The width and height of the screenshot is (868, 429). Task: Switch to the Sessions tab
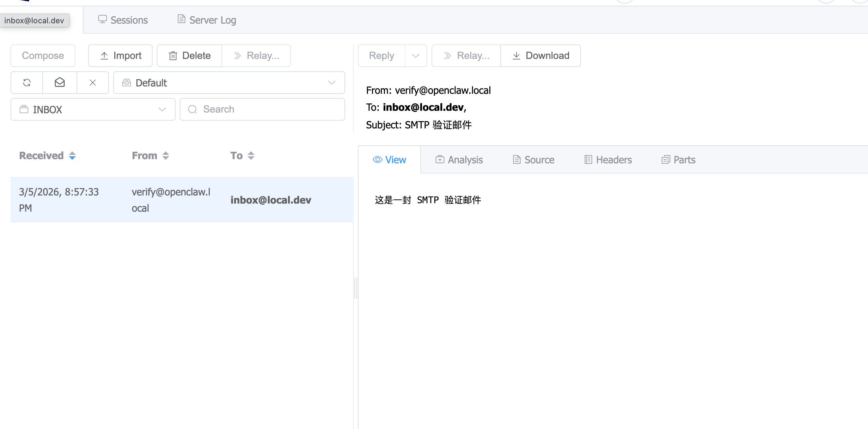tap(123, 20)
